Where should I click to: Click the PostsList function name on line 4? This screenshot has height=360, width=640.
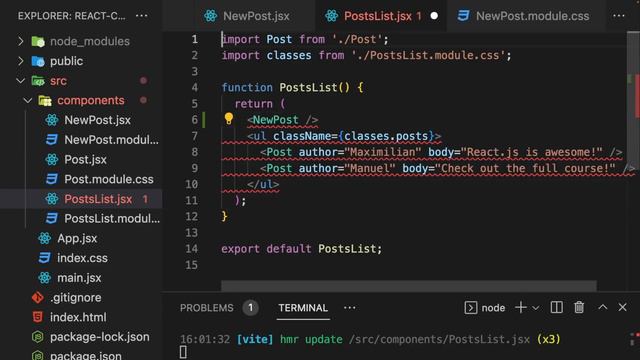coord(308,87)
